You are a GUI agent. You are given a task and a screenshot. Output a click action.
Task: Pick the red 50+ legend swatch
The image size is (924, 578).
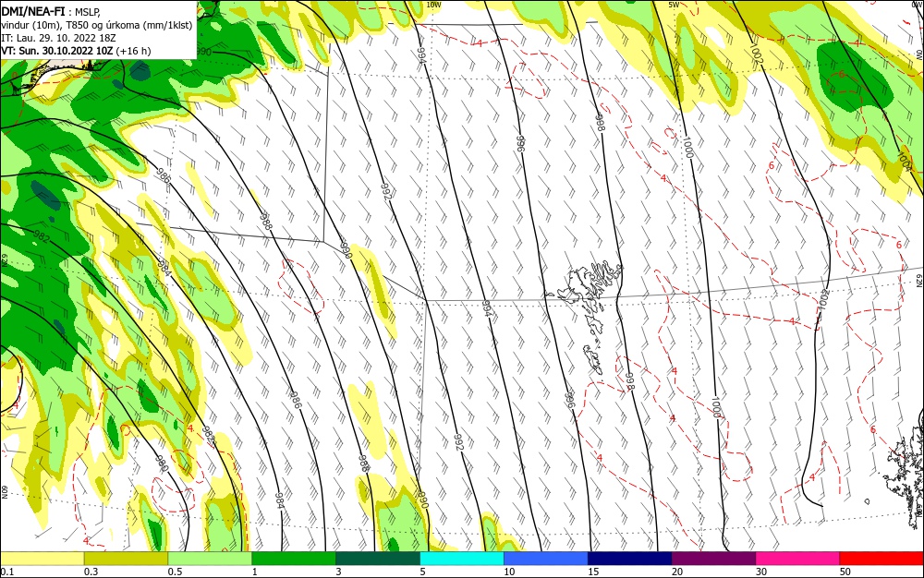click(x=881, y=559)
